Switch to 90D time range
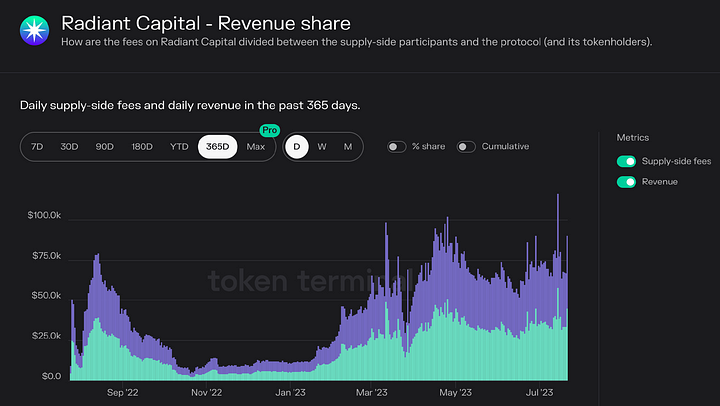The height and width of the screenshot is (406, 720). tap(105, 147)
